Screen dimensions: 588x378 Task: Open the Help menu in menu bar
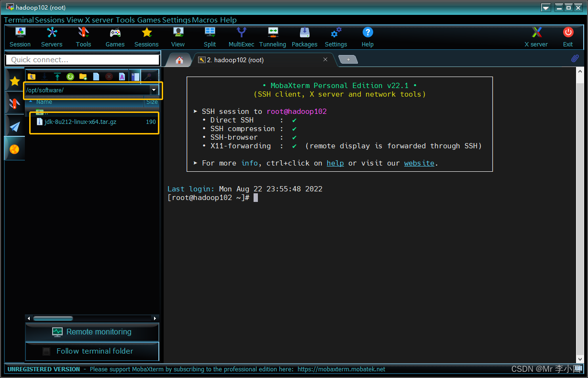(x=228, y=20)
